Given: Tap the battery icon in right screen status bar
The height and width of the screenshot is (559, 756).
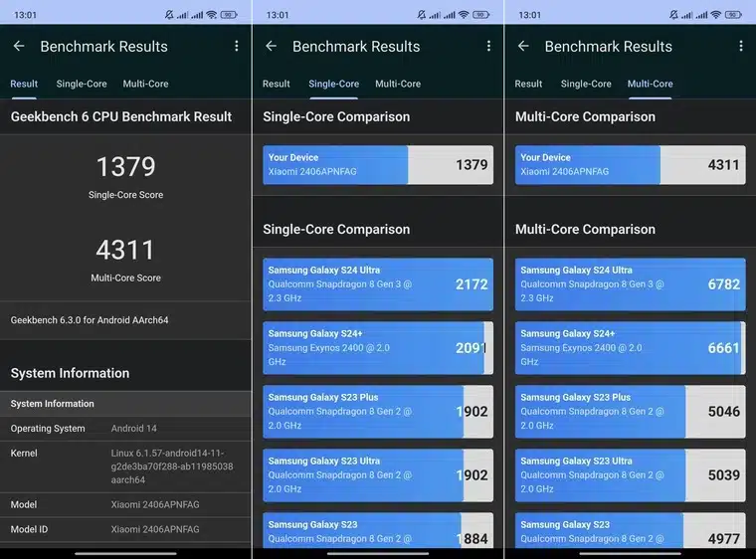Looking at the screenshot, I should [733, 15].
